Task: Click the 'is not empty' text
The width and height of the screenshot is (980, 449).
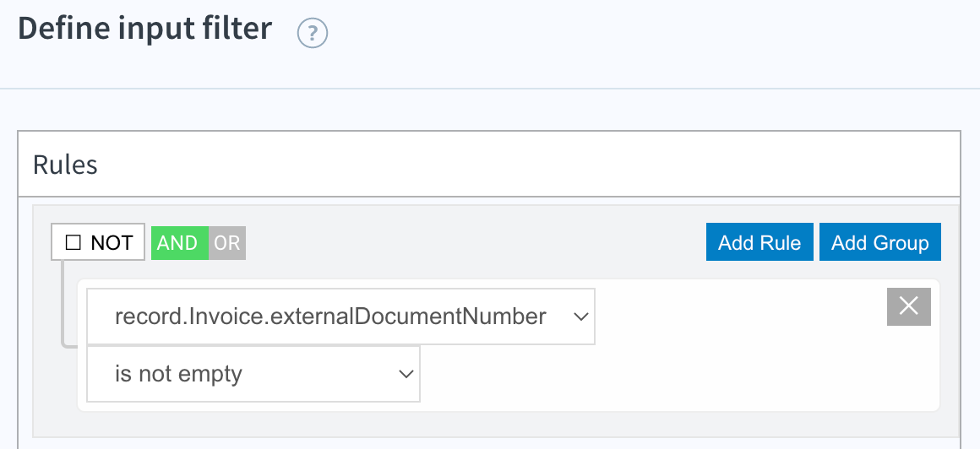Action: click(x=178, y=374)
